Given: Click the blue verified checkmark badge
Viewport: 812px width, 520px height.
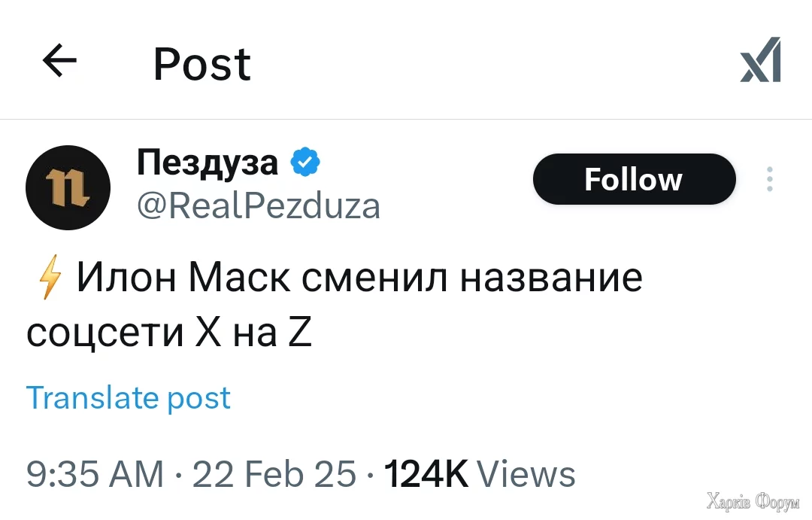Looking at the screenshot, I should 305,163.
